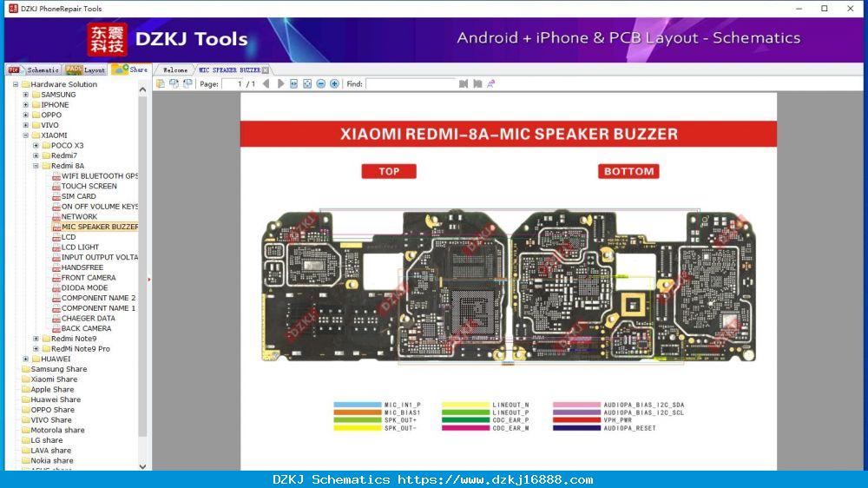The image size is (868, 488).
Task: Click the fit page icon
Action: 307,83
